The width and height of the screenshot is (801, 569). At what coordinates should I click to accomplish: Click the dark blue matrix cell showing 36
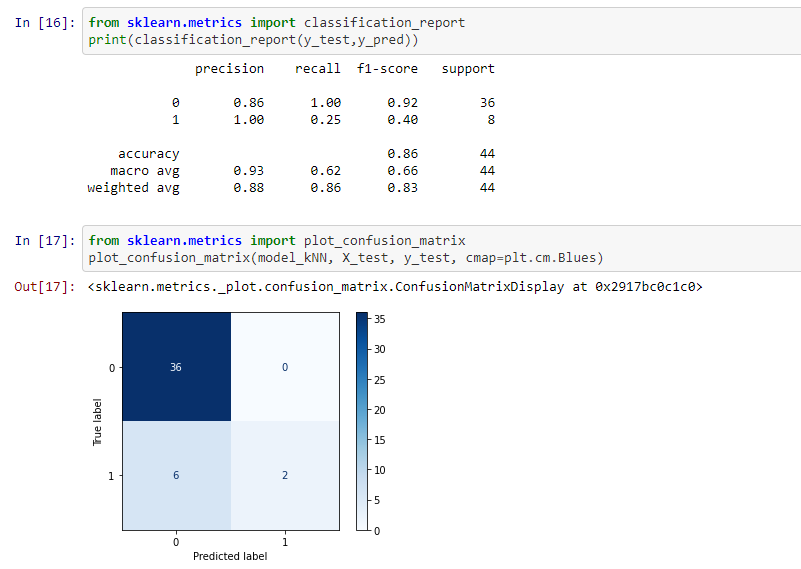175,367
